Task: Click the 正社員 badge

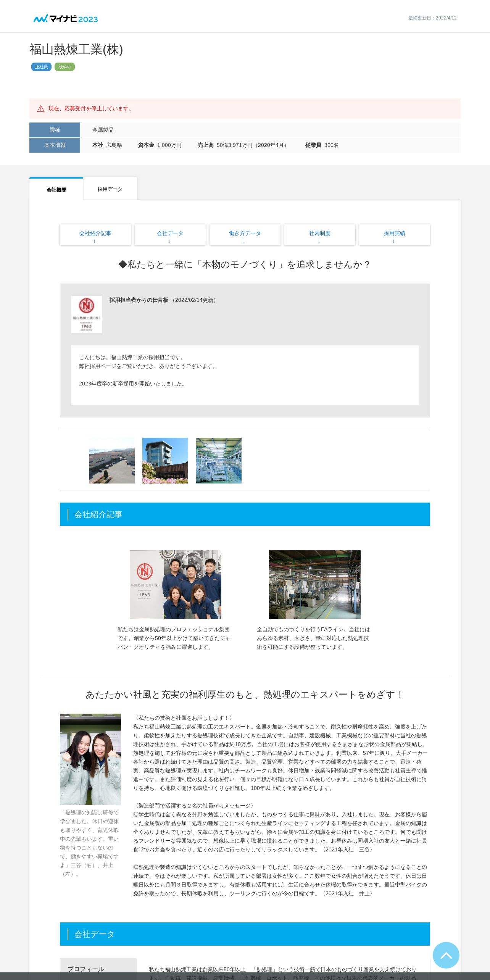Action: [x=41, y=67]
